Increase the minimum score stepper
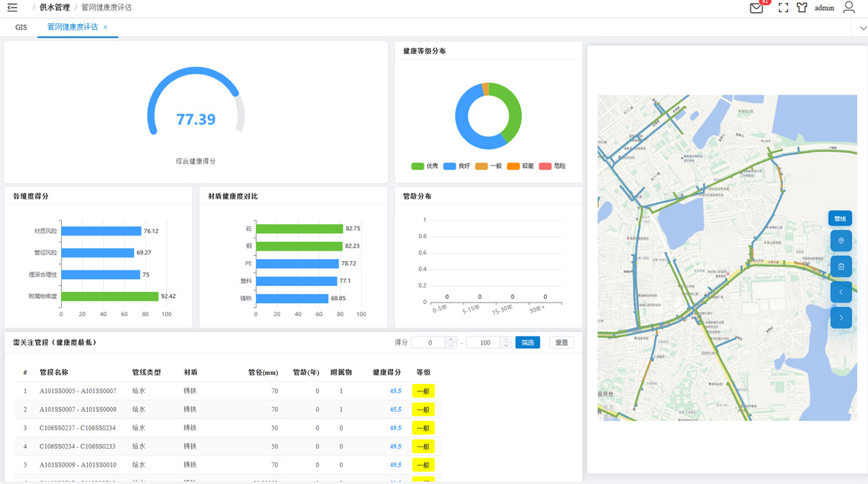The image size is (868, 484). (451, 339)
